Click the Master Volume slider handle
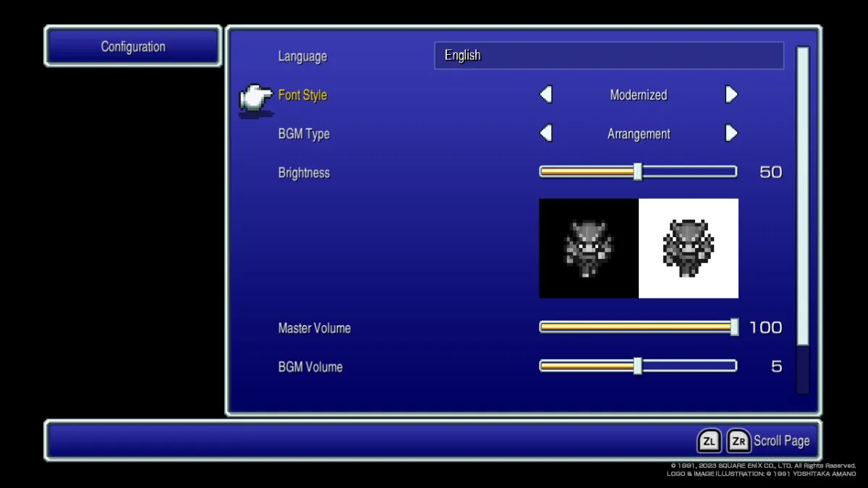 click(734, 328)
